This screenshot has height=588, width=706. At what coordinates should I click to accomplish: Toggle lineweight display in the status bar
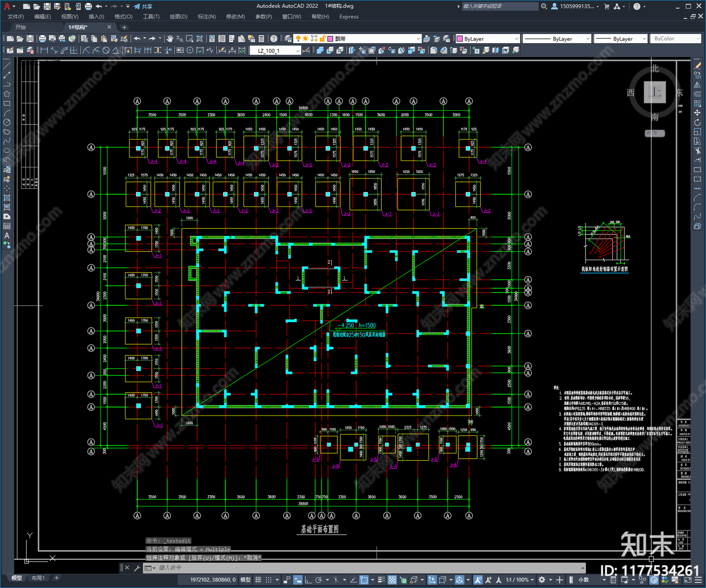coord(382,580)
